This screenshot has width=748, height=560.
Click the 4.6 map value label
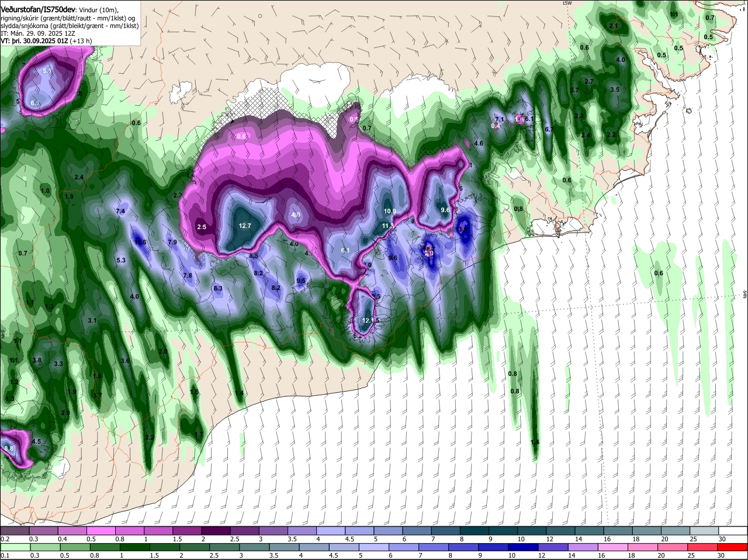[479, 143]
